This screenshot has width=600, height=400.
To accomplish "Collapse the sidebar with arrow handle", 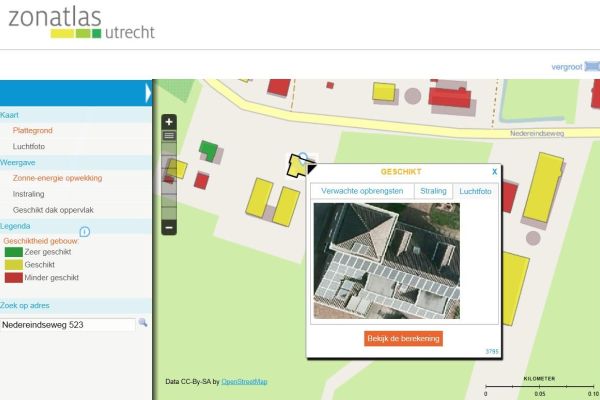I will click(148, 93).
